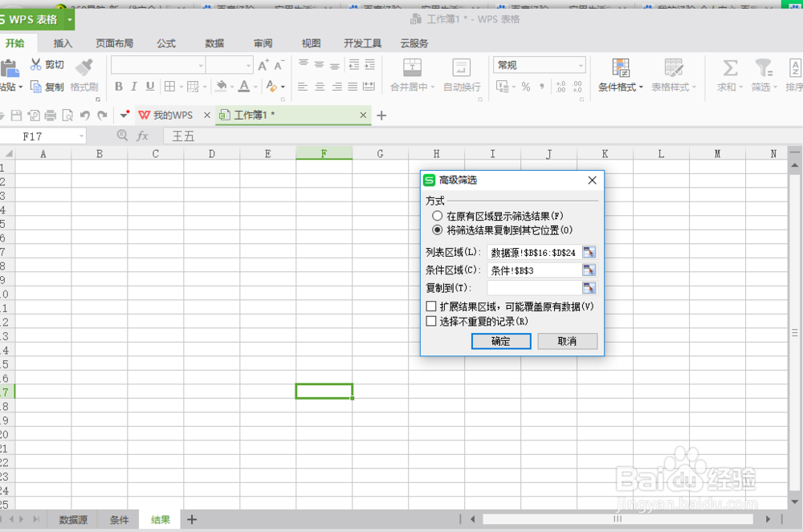Image resolution: width=803 pixels, height=532 pixels.
Task: Check 扩展结果区域 checkbox
Action: coord(431,307)
